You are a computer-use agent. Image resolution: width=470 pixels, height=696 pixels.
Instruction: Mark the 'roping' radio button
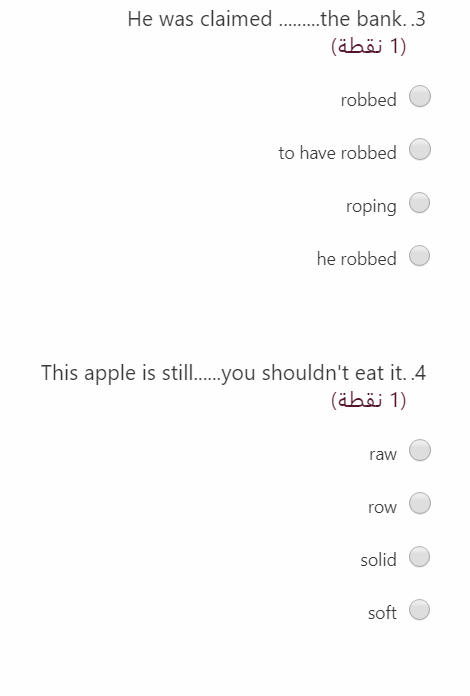[x=419, y=203]
